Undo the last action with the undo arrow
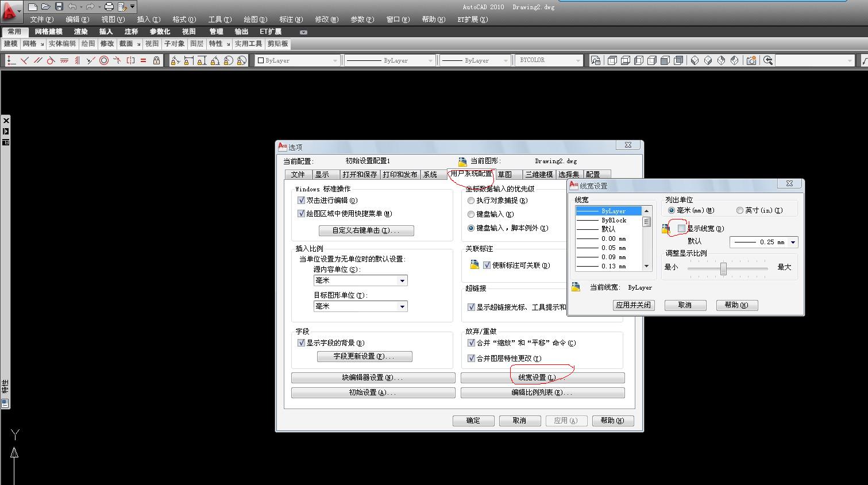868x485 pixels. click(72, 7)
